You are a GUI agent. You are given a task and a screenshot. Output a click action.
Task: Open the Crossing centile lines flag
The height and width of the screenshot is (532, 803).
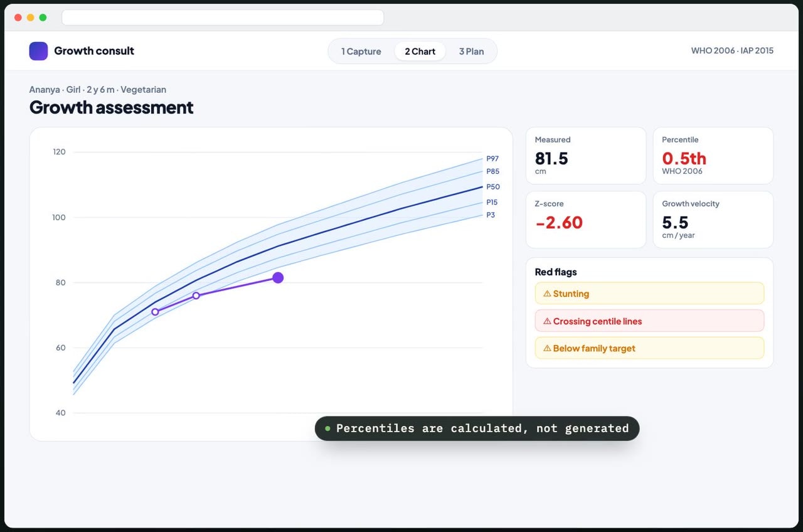point(649,321)
